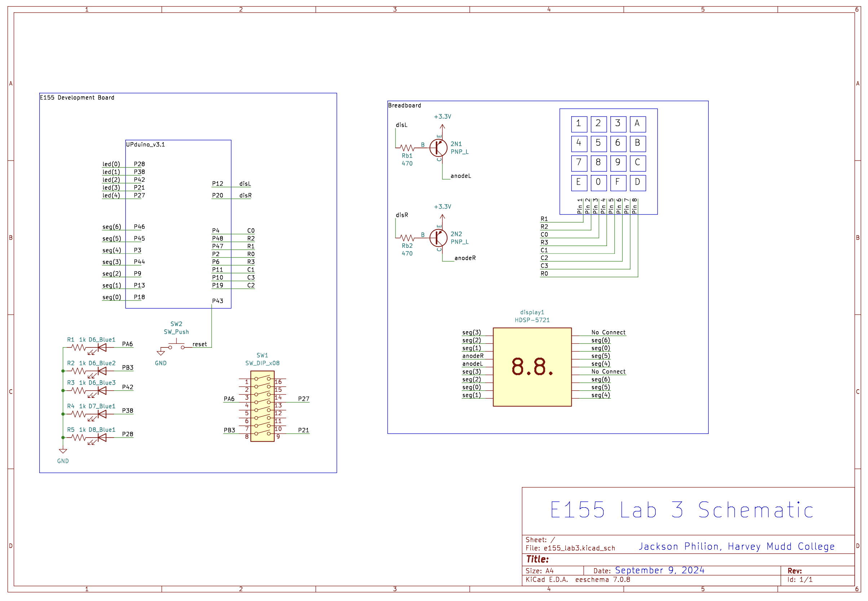
Task: Select the SW1 DIP switch body
Action: (262, 406)
